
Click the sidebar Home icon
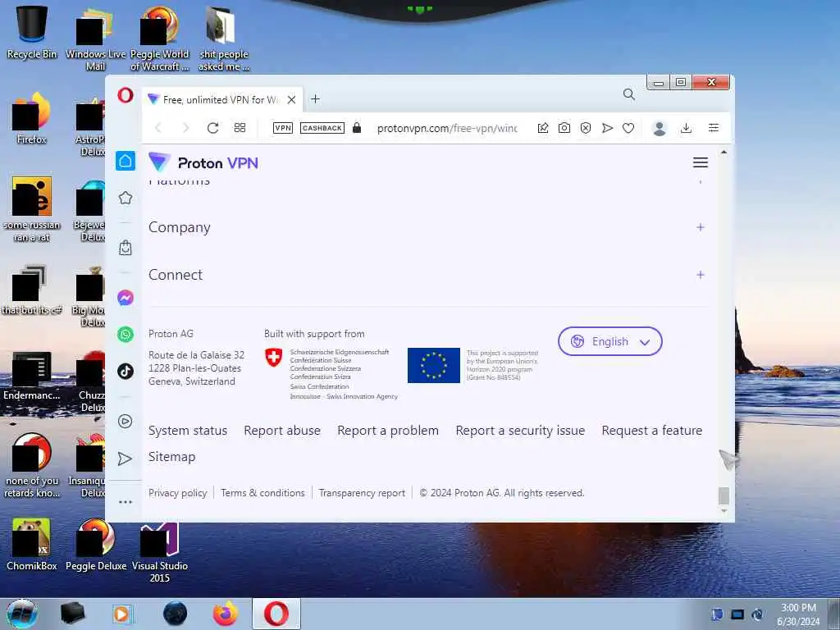pyautogui.click(x=126, y=161)
